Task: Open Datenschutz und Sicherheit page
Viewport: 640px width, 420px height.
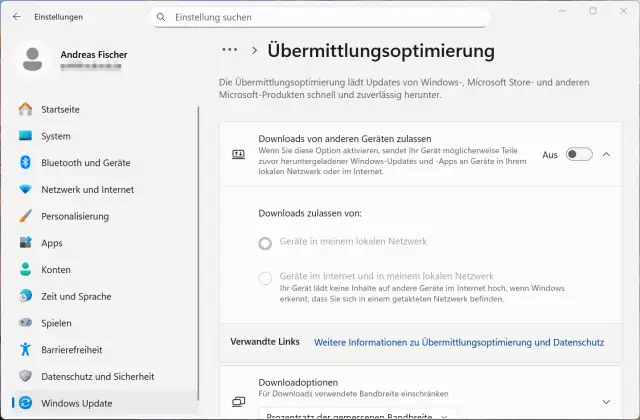Action: [104, 376]
